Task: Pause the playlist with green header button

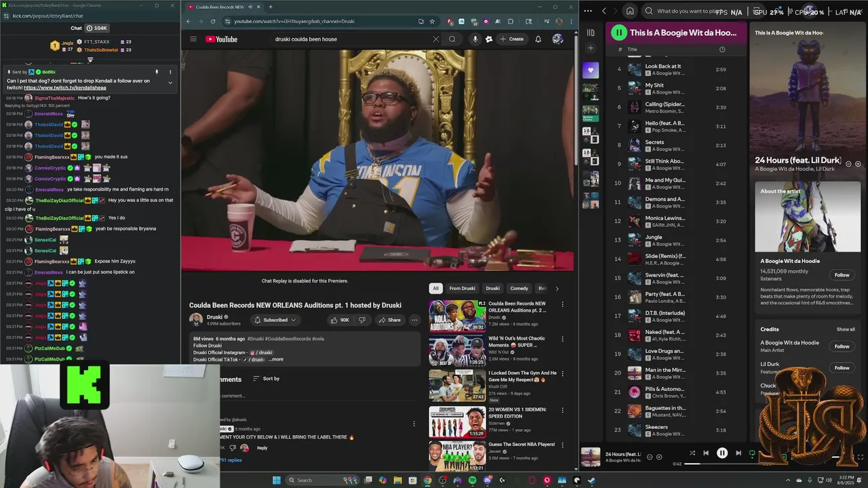Action: [618, 33]
